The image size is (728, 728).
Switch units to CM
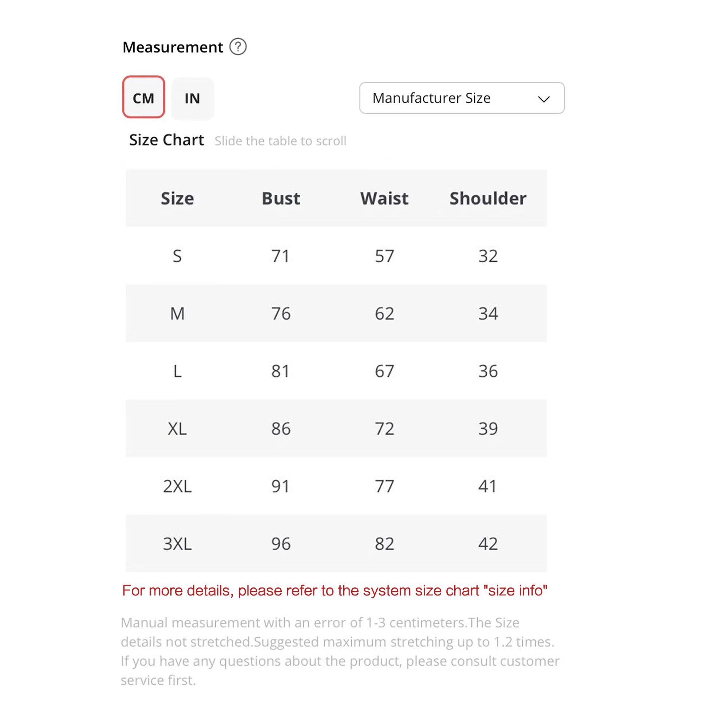point(143,98)
